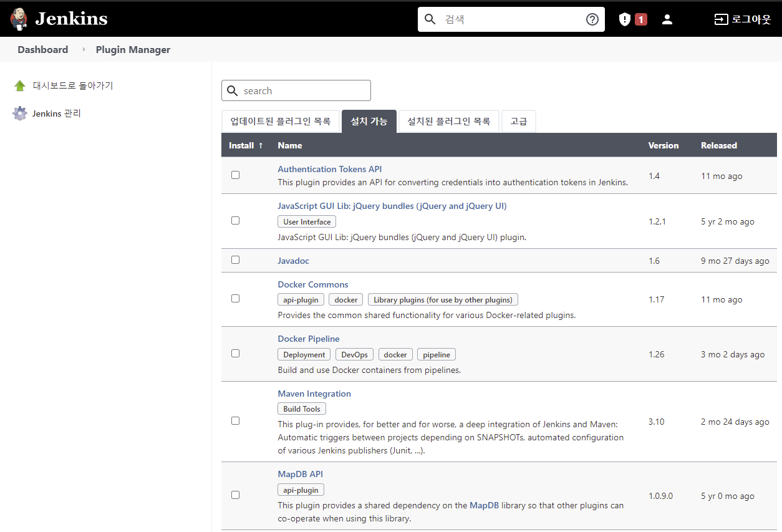Viewport: 782px width, 532px height.
Task: Sort by the Name column header
Action: pyautogui.click(x=290, y=145)
